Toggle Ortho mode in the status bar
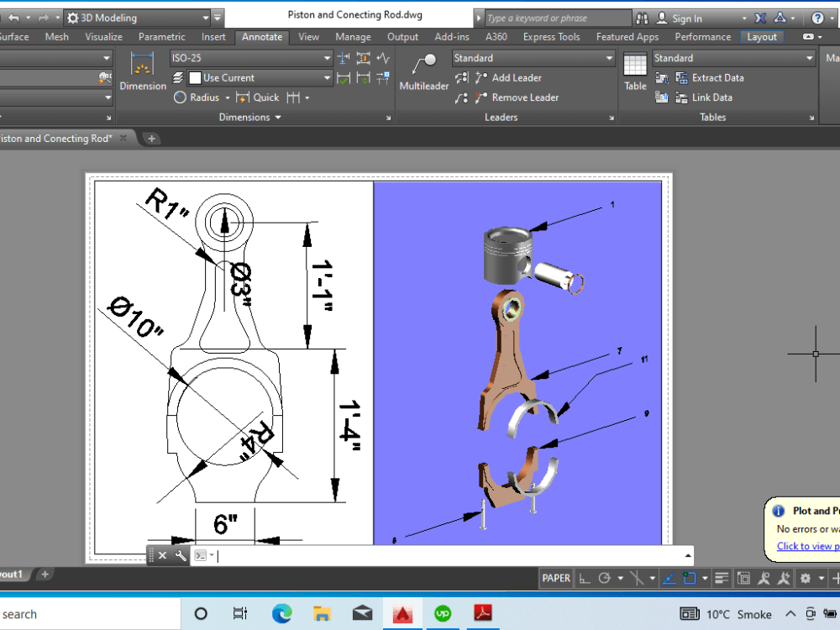840x630 pixels. click(585, 578)
